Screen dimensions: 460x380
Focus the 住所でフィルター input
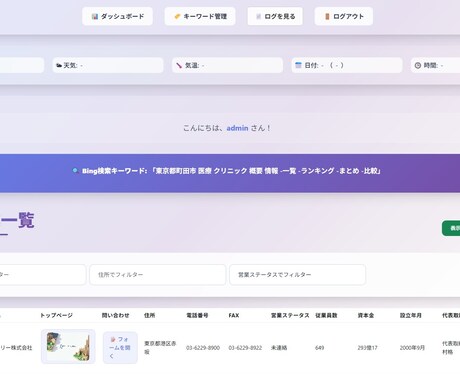158,275
